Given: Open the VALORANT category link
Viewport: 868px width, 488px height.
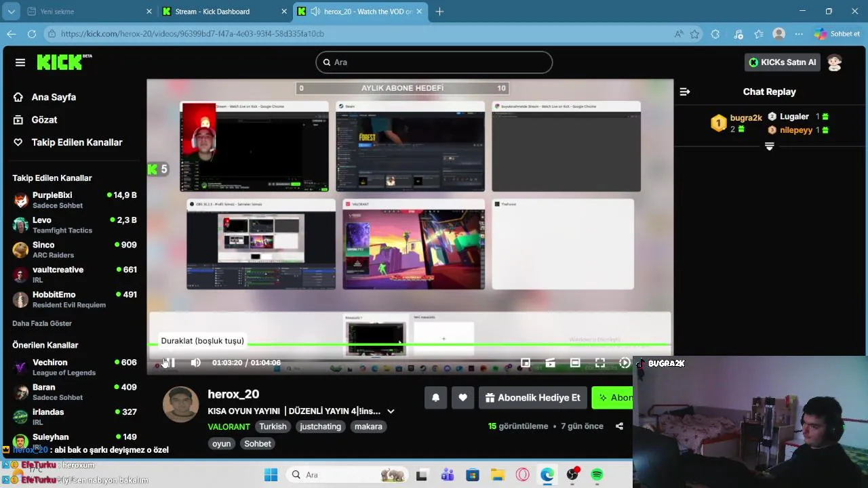Looking at the screenshot, I should click(x=229, y=426).
